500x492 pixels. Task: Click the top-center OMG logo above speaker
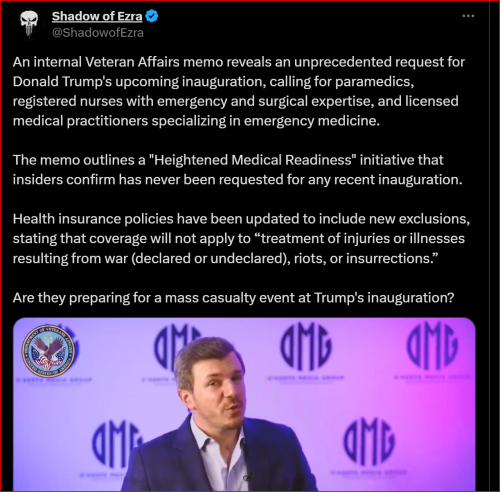point(306,346)
